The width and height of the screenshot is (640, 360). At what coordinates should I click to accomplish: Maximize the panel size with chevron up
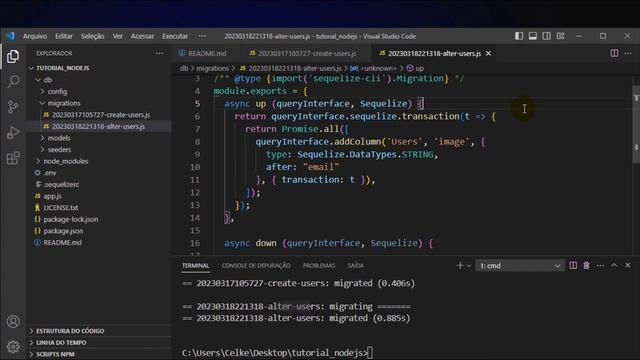pos(614,265)
